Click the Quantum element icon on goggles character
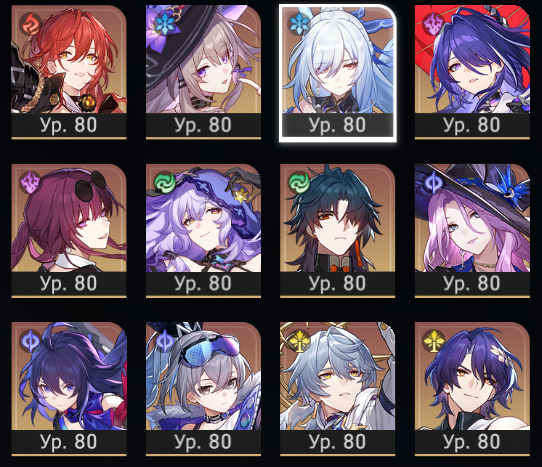The width and height of the screenshot is (542, 467). (164, 340)
